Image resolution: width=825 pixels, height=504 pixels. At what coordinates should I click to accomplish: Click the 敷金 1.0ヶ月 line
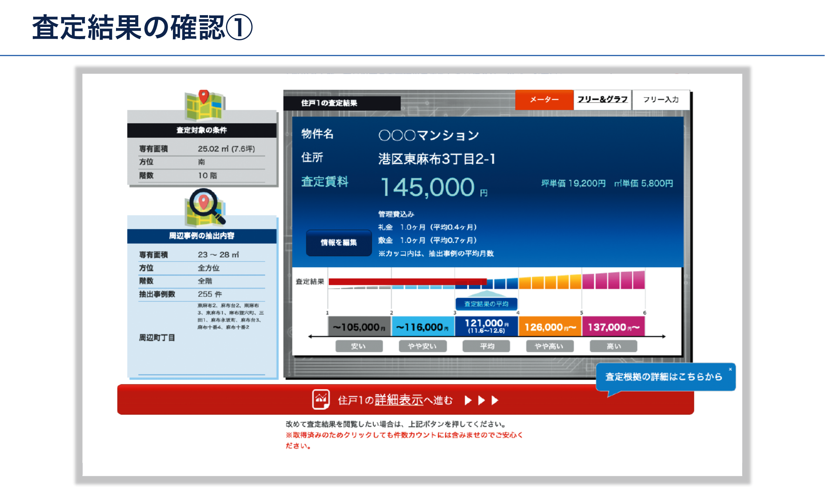click(x=427, y=241)
